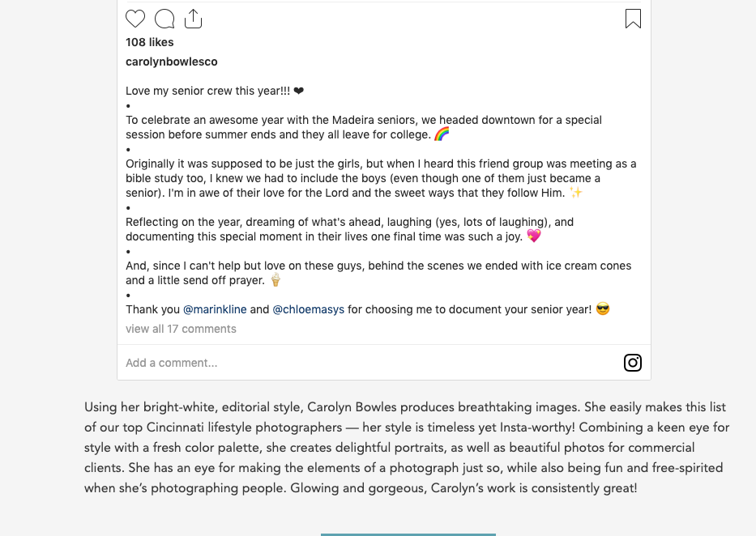Visit the @marinkline mention
Screen dimensions: 756x536
tap(215, 309)
